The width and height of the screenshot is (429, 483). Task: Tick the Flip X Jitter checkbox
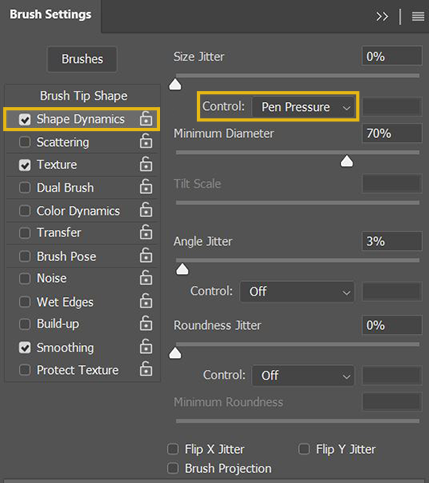click(173, 449)
